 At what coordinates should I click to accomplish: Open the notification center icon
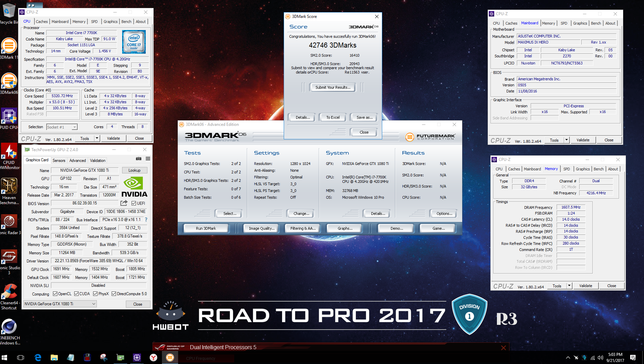pos(633,358)
